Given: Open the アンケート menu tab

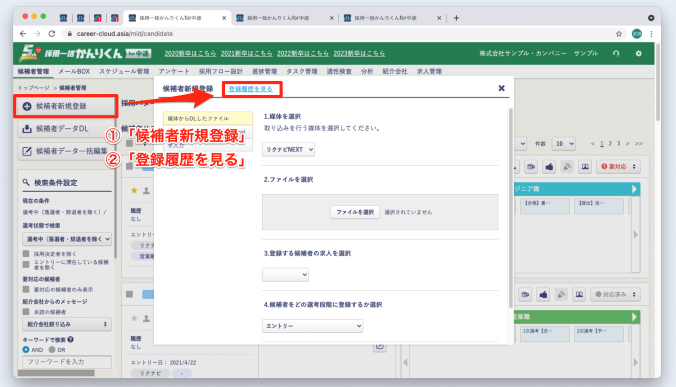Looking at the screenshot, I should click(174, 71).
